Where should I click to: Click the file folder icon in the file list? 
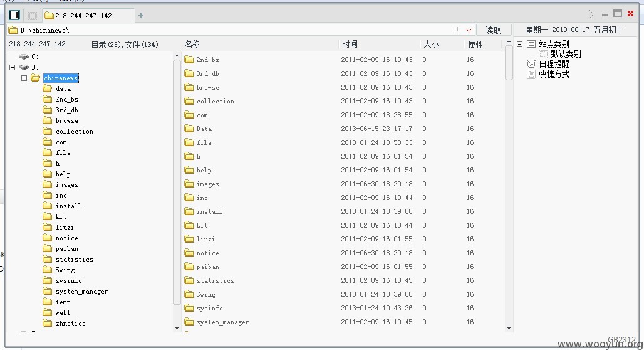click(189, 142)
